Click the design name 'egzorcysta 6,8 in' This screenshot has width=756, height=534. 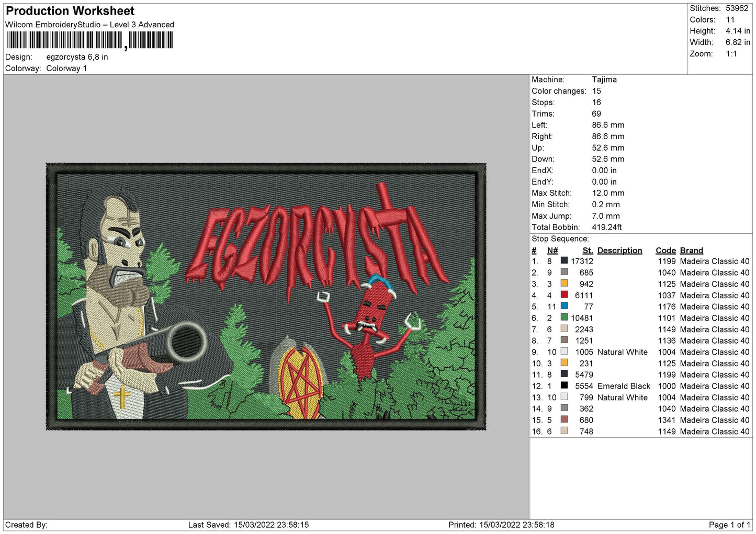(77, 57)
